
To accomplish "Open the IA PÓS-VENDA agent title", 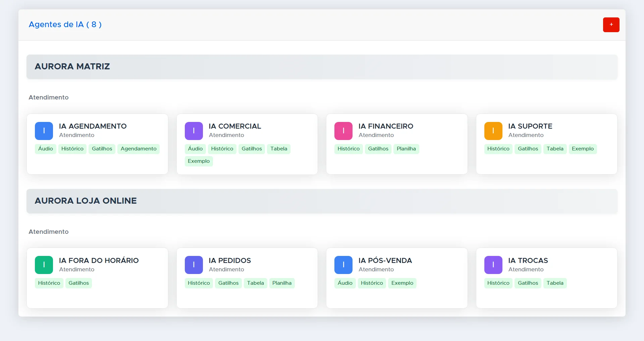I will pos(385,260).
